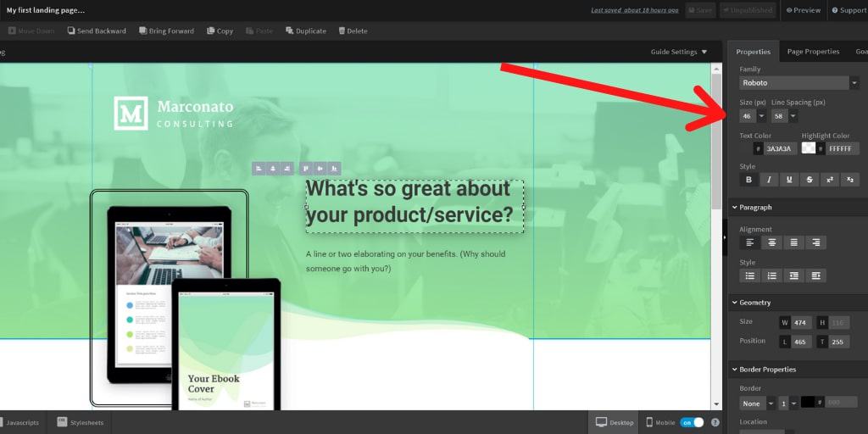The height and width of the screenshot is (434, 868).
Task: Click the Save button
Action: (700, 10)
